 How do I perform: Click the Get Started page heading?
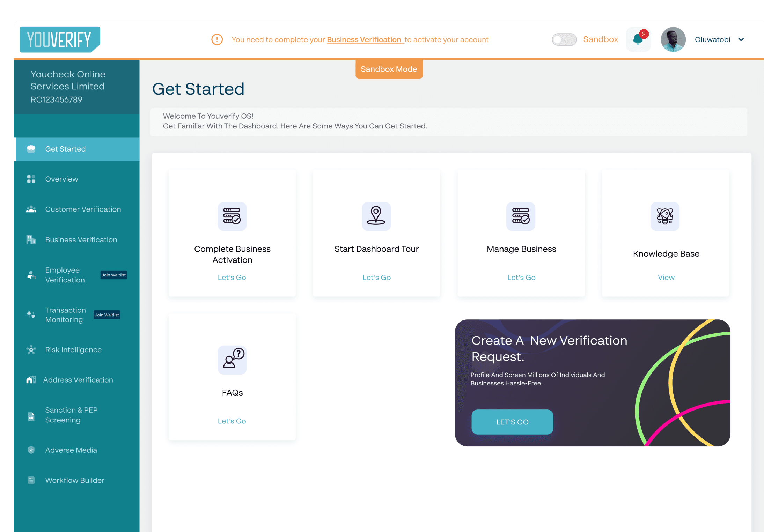pyautogui.click(x=198, y=89)
